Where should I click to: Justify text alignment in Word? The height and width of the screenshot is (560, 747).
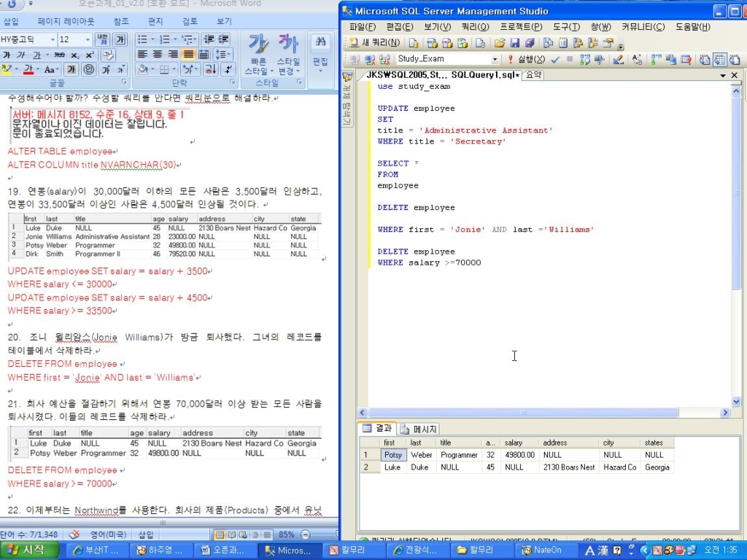(187, 54)
